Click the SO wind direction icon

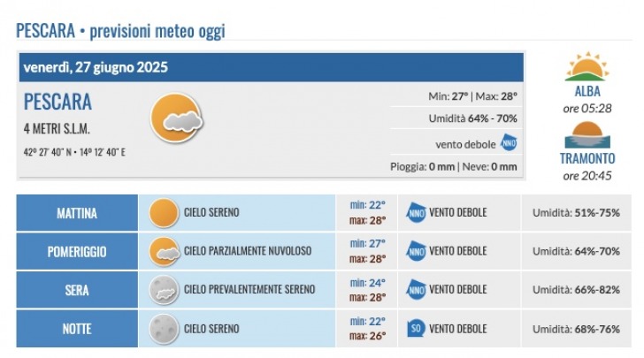coord(416,329)
